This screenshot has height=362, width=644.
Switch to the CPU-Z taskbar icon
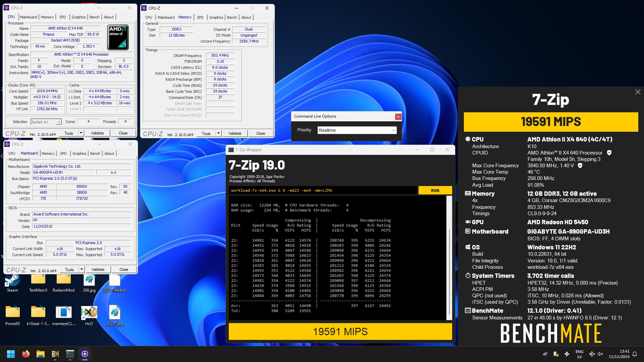[85, 354]
